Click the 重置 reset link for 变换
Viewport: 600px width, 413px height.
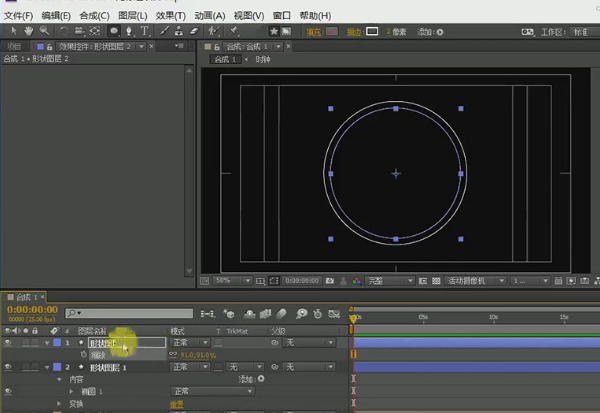[x=177, y=404]
